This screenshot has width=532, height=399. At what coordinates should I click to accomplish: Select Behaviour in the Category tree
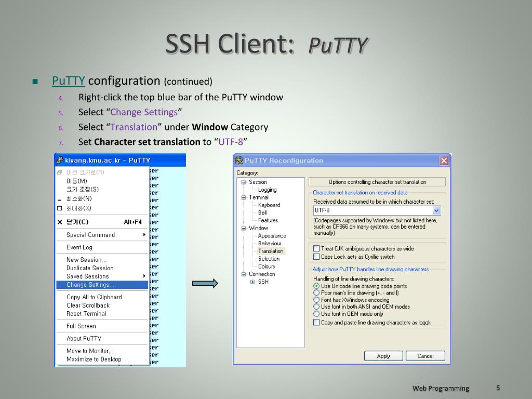270,244
